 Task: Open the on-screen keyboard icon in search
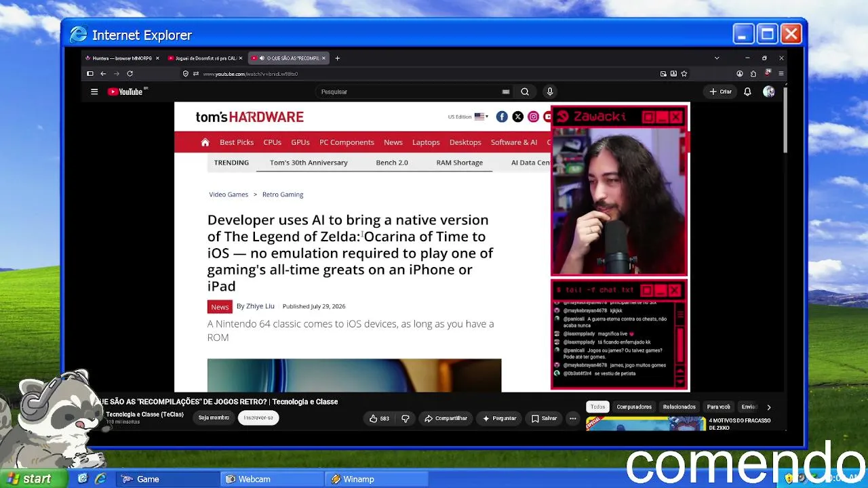coord(506,91)
